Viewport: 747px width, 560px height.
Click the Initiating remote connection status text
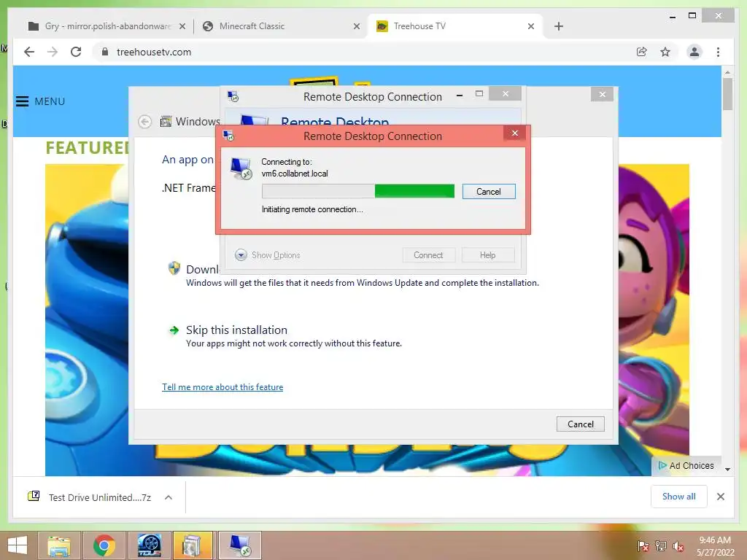point(312,209)
